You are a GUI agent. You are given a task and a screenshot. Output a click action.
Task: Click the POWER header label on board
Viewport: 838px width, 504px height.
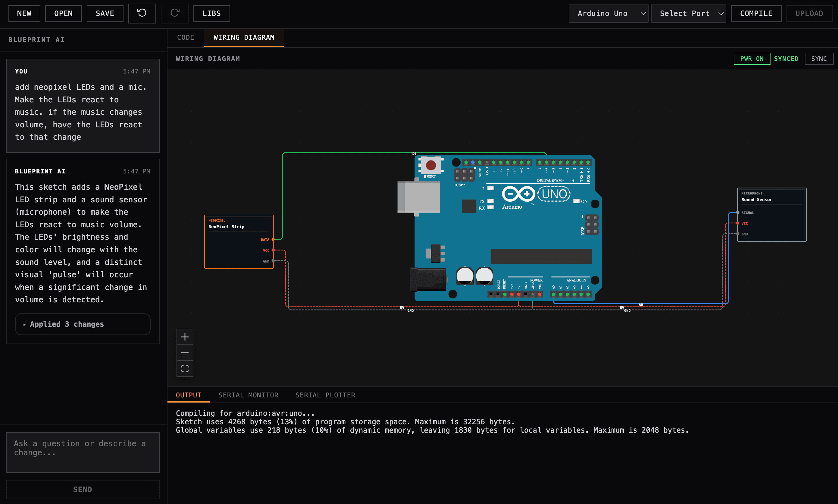point(536,280)
